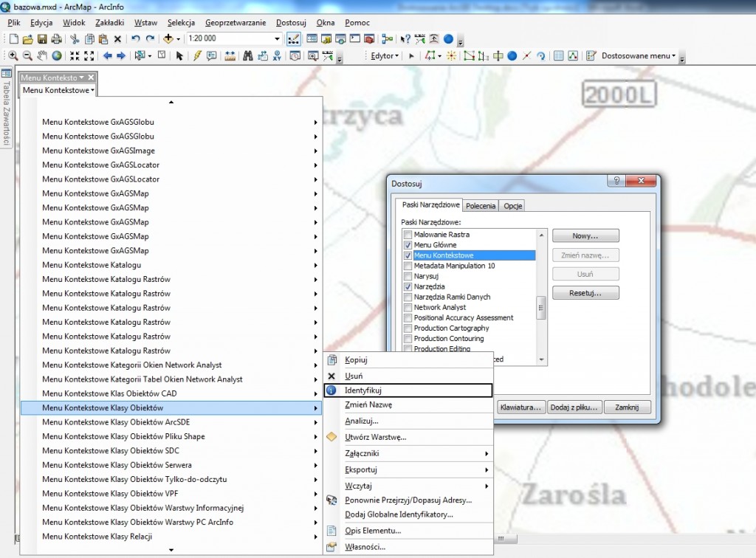Viewport: 756px width, 558px height.
Task: Switch to the Opcje tab
Action: (513, 206)
